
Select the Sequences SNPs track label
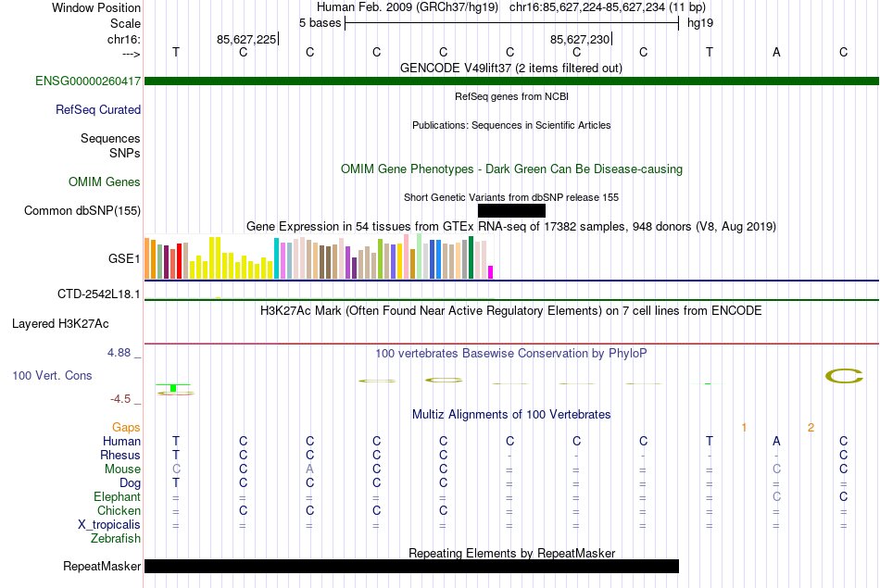click(110, 145)
